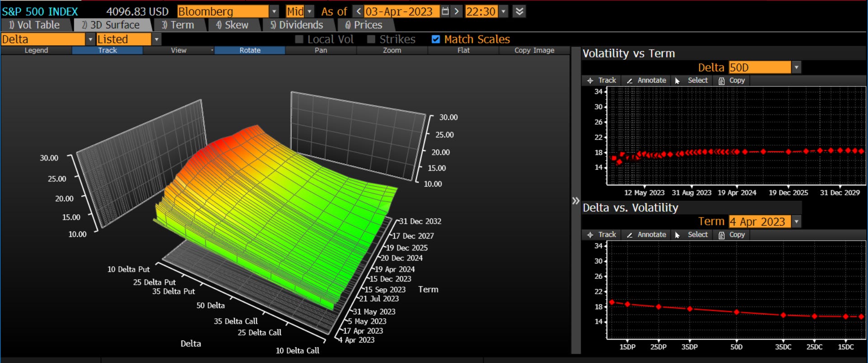Viewport: 868px width, 363px height.
Task: Open the Bloomberg source dropdown
Action: click(x=274, y=11)
